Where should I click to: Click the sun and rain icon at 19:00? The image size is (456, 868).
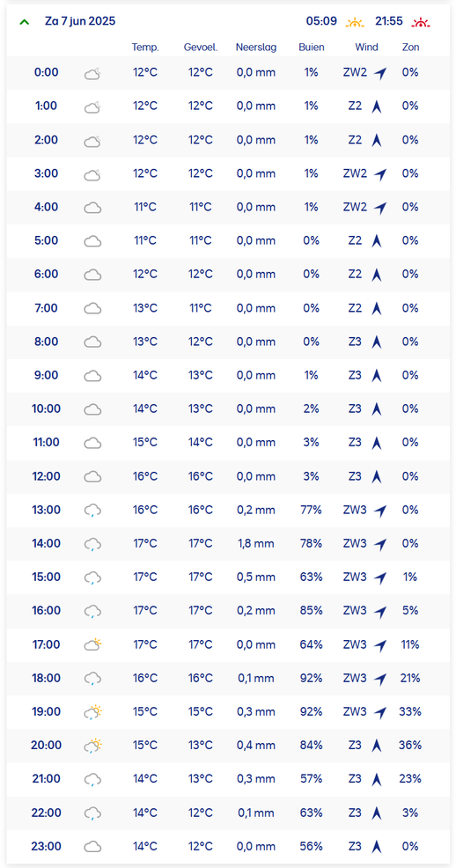[92, 712]
